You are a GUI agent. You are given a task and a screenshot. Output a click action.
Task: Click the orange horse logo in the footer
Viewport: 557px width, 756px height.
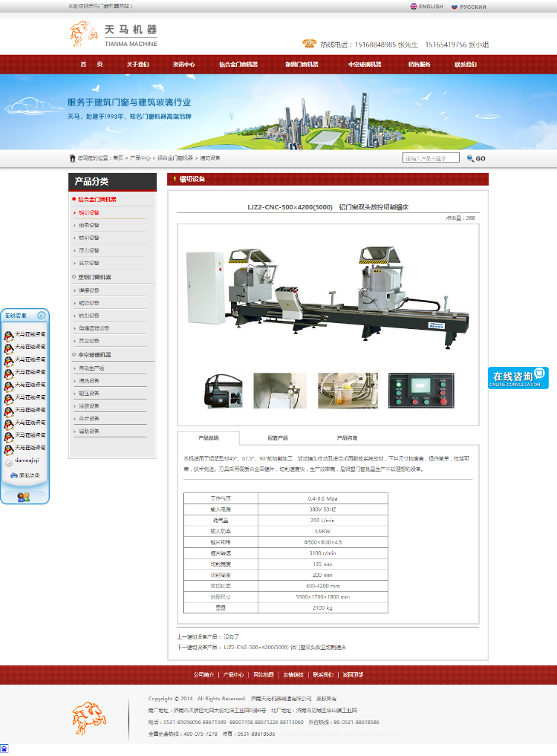click(x=89, y=718)
